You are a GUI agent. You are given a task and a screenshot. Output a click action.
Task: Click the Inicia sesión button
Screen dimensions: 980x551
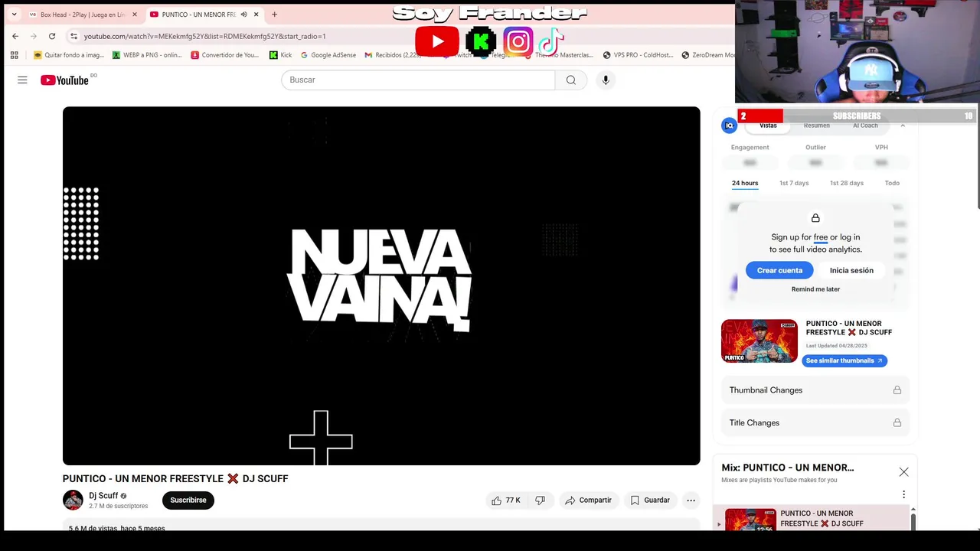pos(851,270)
